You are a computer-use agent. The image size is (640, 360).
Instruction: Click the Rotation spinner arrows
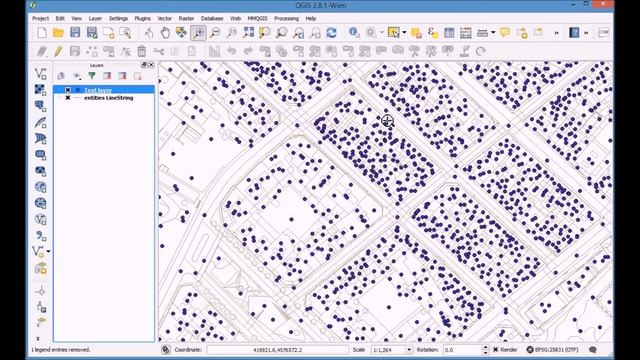click(485, 350)
